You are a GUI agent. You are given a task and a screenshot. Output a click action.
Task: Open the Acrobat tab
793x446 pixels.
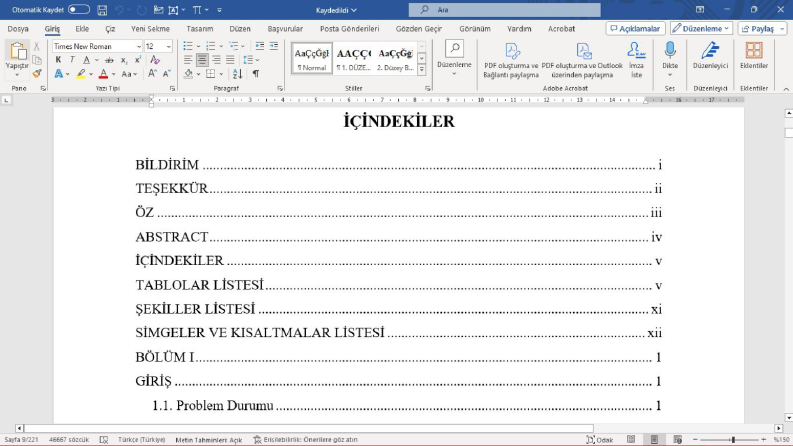coord(561,29)
